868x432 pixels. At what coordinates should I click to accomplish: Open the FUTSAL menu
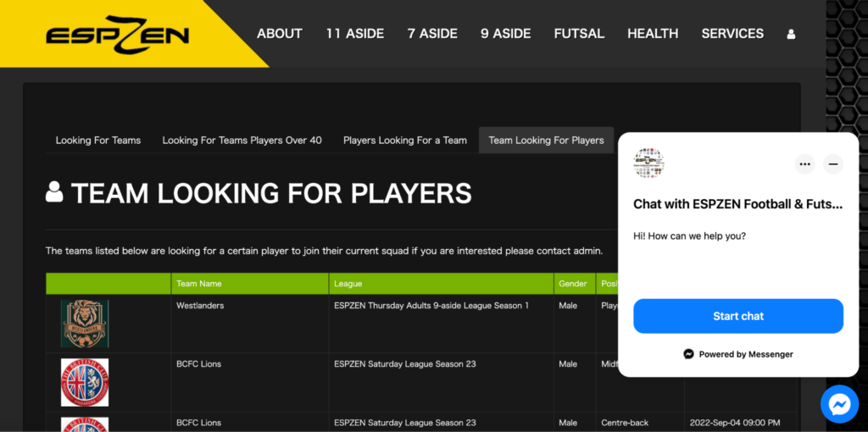(x=579, y=34)
